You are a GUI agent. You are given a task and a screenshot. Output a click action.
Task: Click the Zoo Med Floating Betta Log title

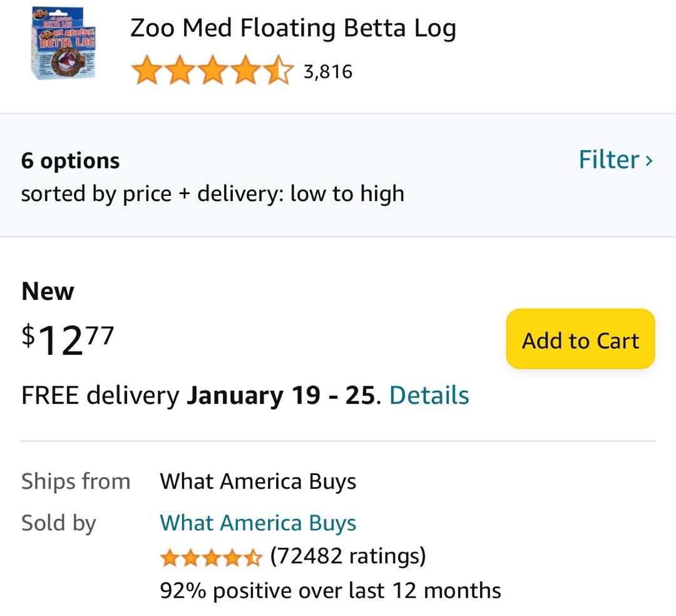[x=294, y=27]
